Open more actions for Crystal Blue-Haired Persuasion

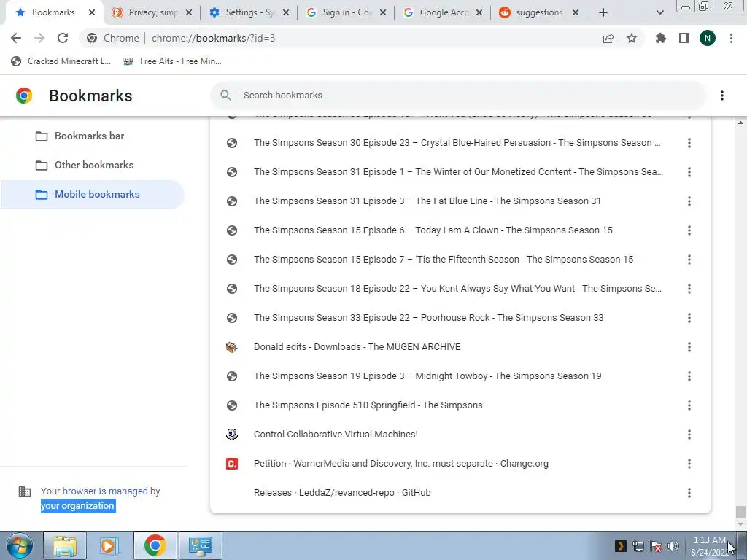(x=689, y=143)
